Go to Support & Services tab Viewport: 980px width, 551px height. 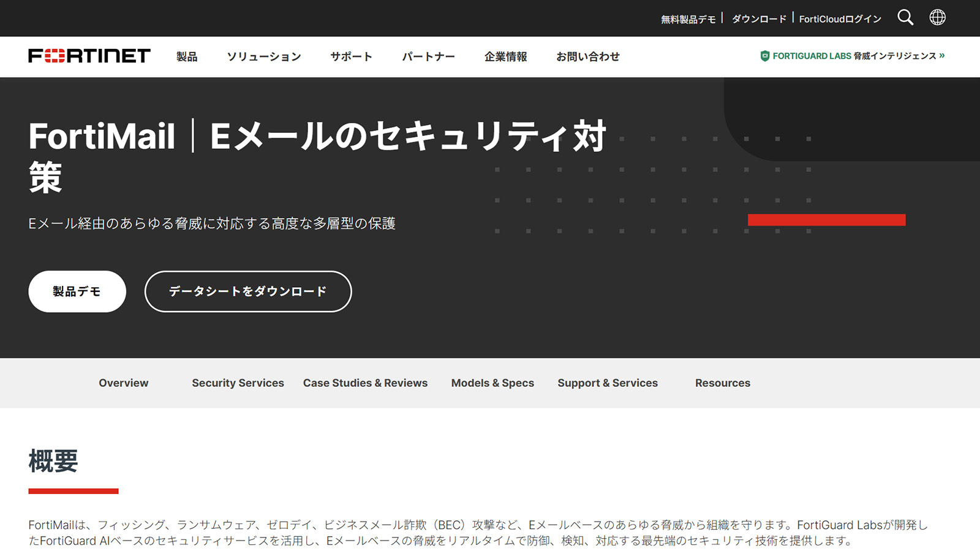[608, 383]
